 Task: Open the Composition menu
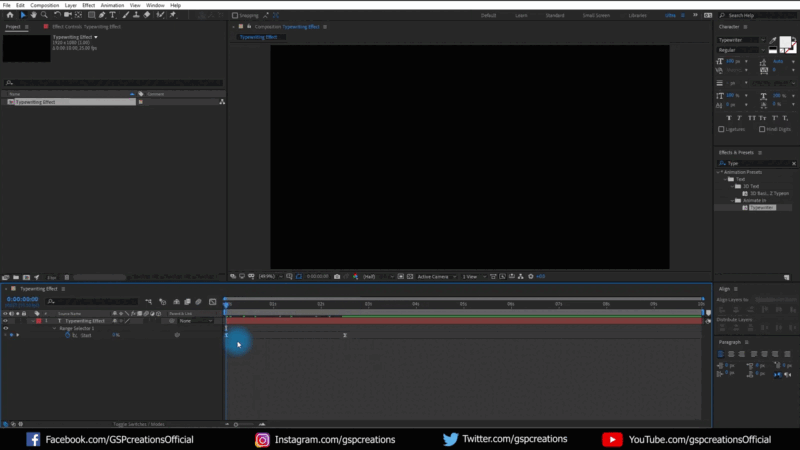[44, 5]
